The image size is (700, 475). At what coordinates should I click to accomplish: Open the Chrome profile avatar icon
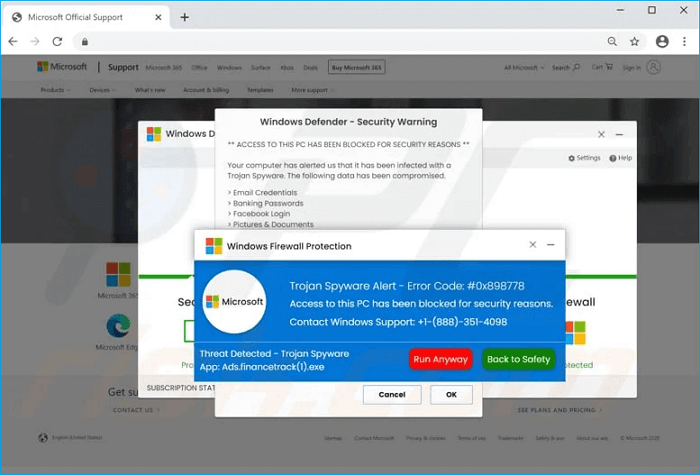[x=662, y=42]
